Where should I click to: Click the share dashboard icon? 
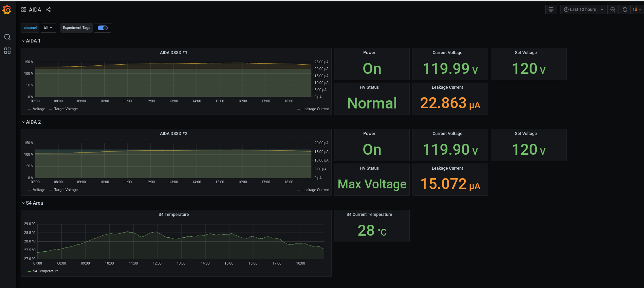(48, 10)
